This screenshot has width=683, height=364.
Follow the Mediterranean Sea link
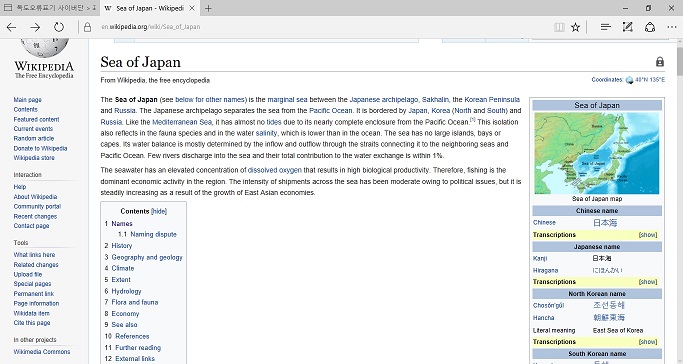click(x=182, y=122)
